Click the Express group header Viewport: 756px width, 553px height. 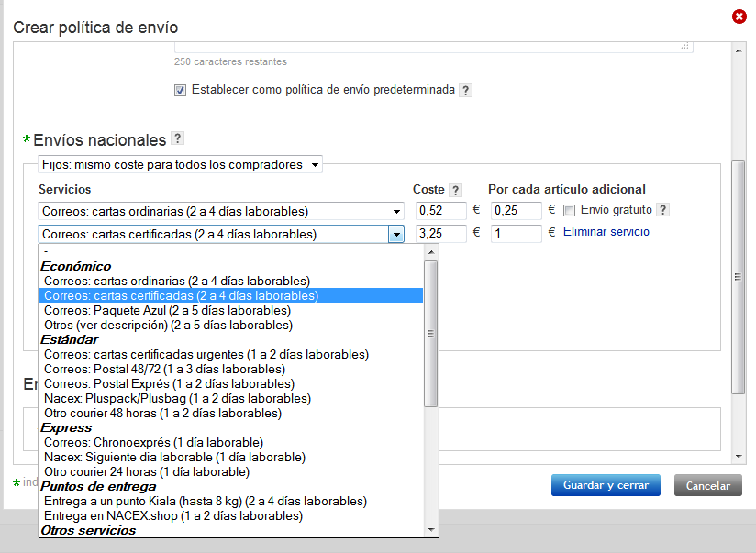click(x=66, y=427)
